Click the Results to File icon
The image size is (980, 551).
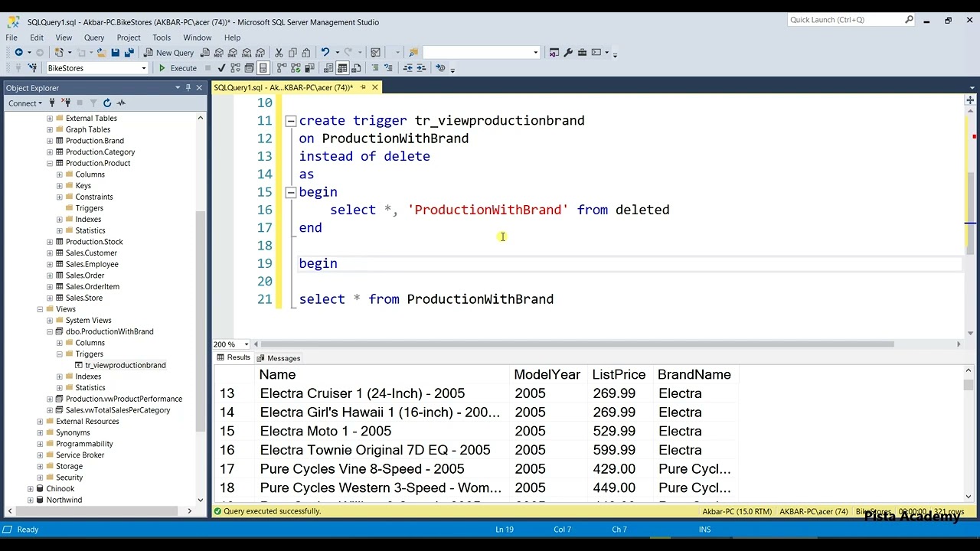[356, 68]
